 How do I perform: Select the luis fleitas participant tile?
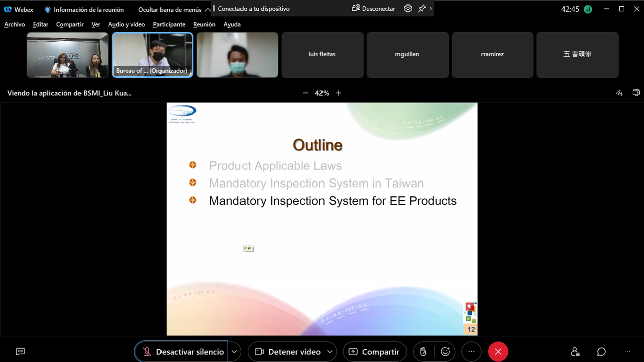(323, 55)
